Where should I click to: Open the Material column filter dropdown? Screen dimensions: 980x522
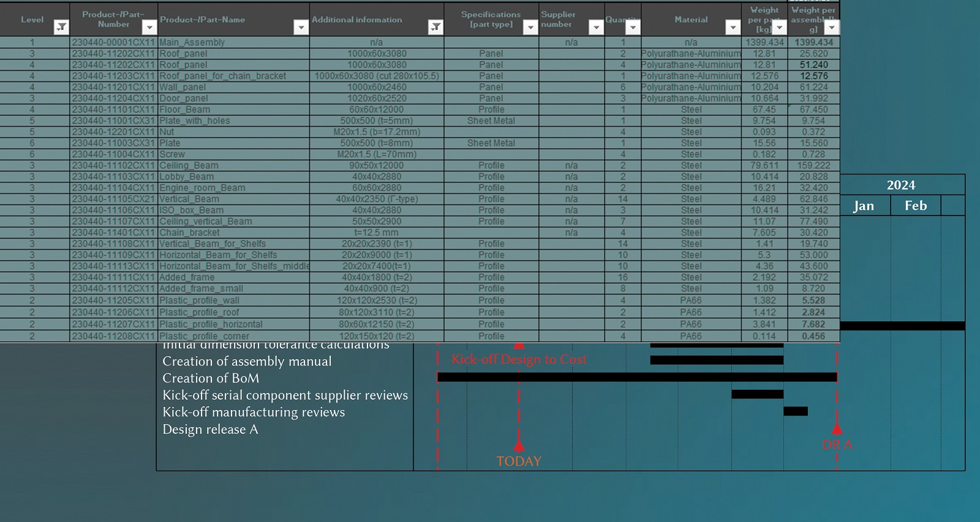click(x=733, y=27)
